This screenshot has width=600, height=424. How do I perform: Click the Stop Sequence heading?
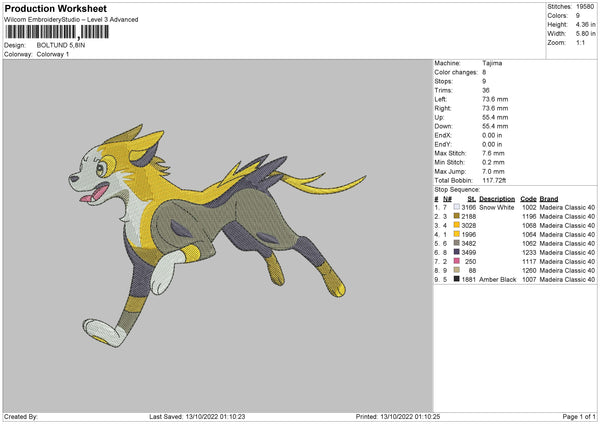tap(457, 190)
